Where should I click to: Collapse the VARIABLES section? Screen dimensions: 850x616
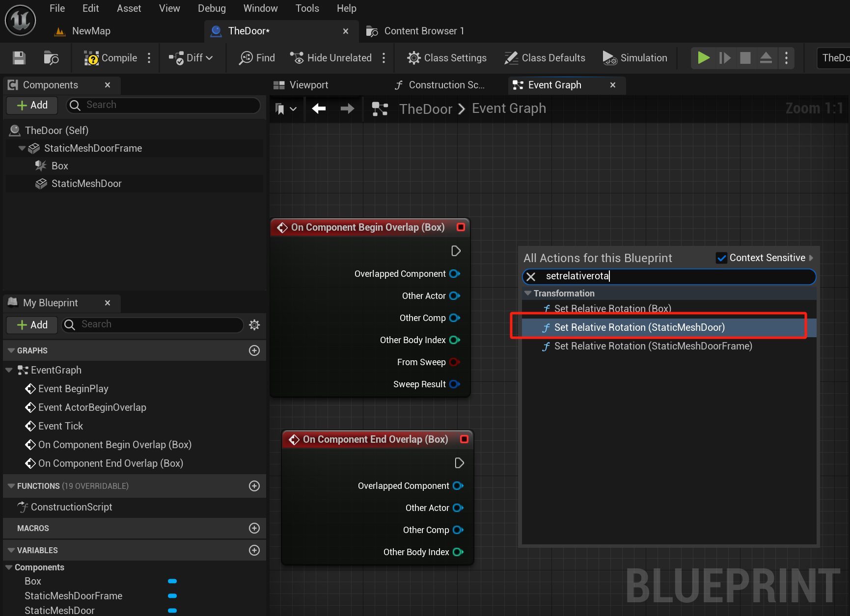click(x=11, y=550)
